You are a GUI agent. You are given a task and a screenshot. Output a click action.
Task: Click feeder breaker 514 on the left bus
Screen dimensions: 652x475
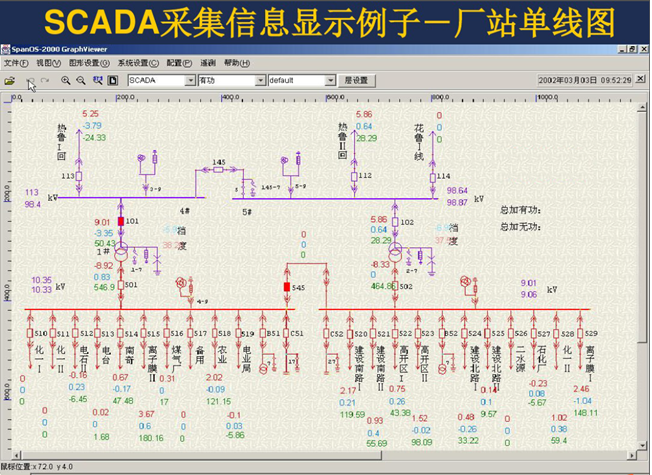tap(121, 332)
